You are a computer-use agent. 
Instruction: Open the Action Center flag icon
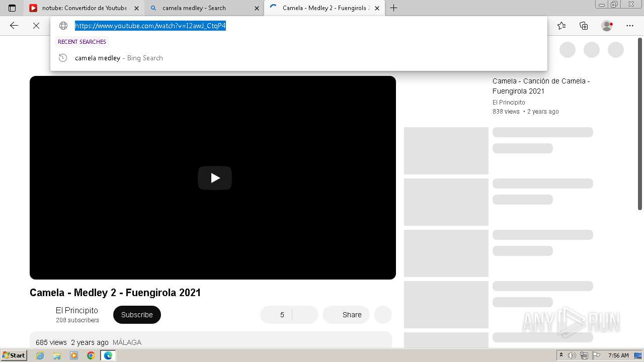596,355
